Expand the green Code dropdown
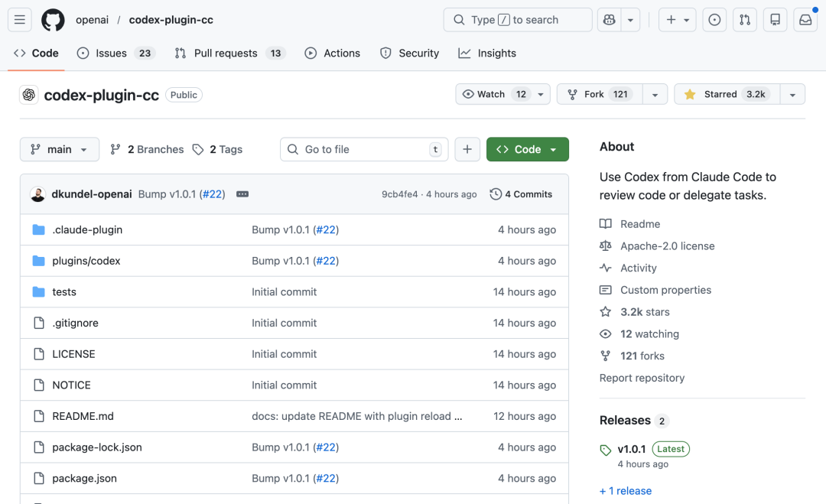The image size is (826, 504). 527,149
